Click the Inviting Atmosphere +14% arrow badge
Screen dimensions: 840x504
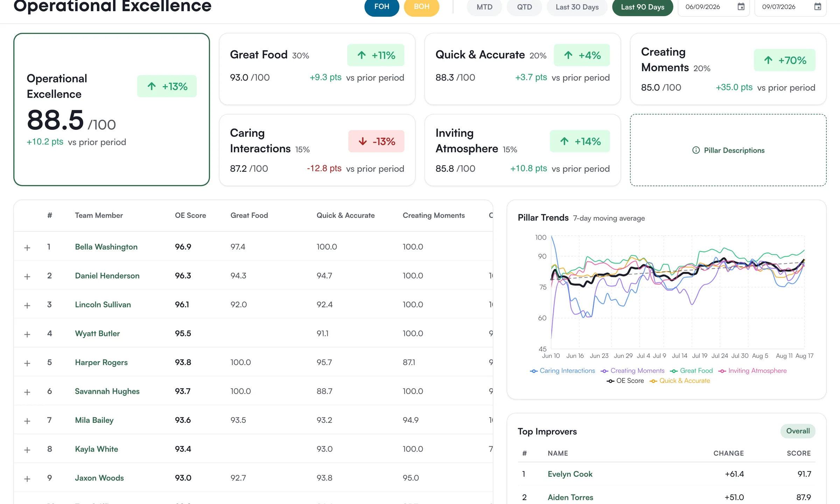point(580,141)
